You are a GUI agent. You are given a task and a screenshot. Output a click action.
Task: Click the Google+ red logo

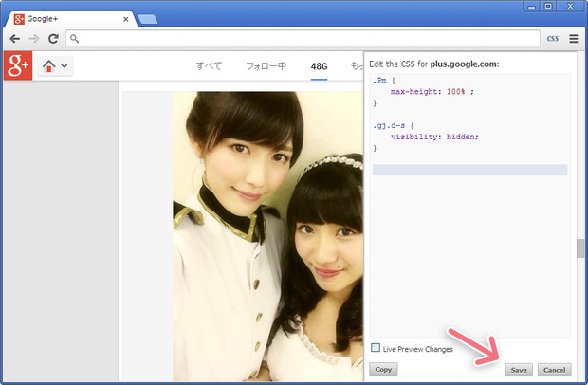pos(18,66)
